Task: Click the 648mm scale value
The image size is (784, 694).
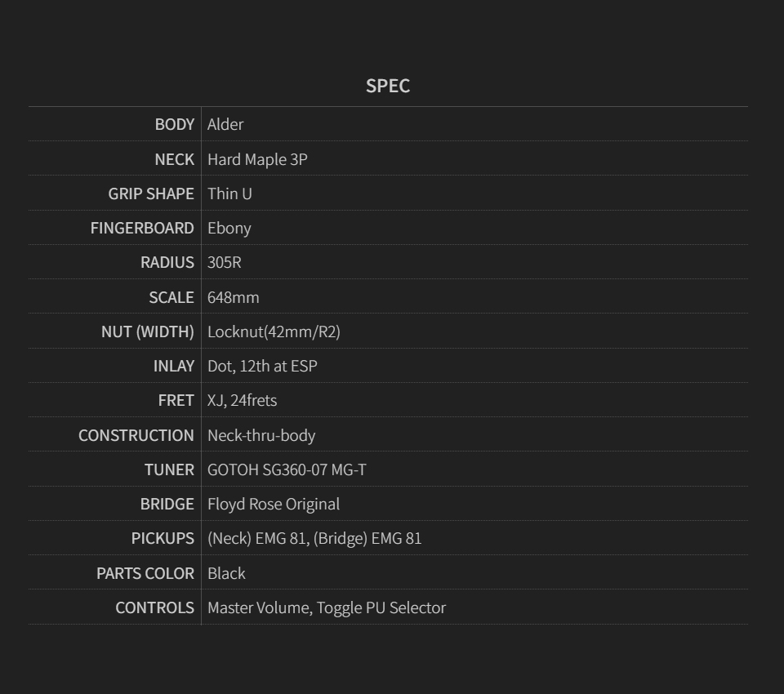Action: (x=233, y=297)
